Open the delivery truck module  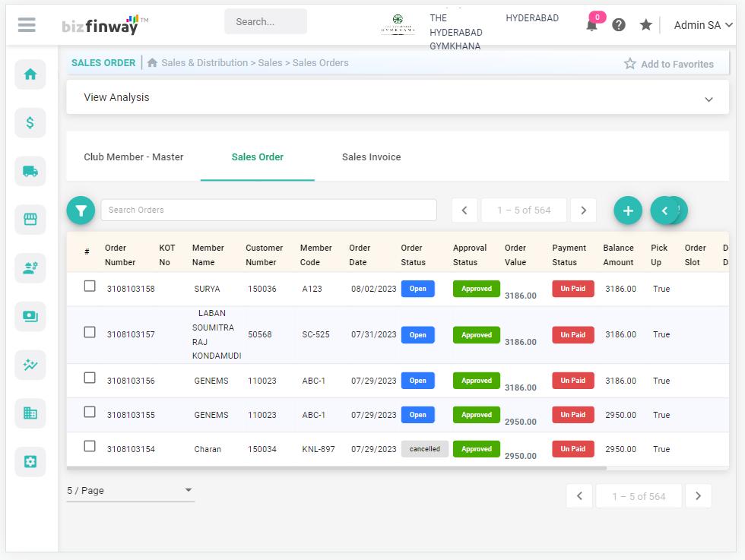click(30, 171)
